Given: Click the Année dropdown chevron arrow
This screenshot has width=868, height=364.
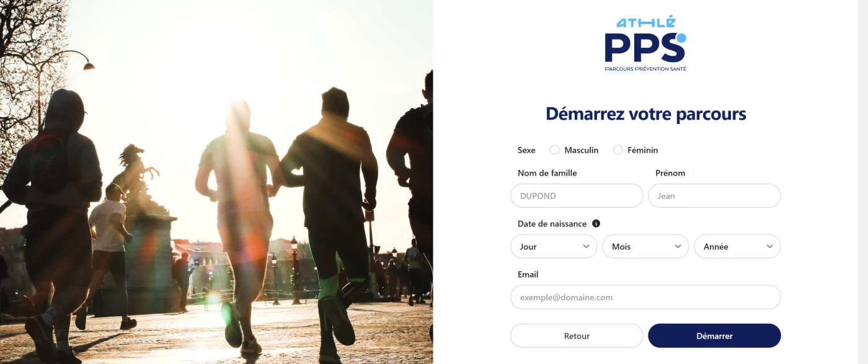Looking at the screenshot, I should tap(769, 246).
